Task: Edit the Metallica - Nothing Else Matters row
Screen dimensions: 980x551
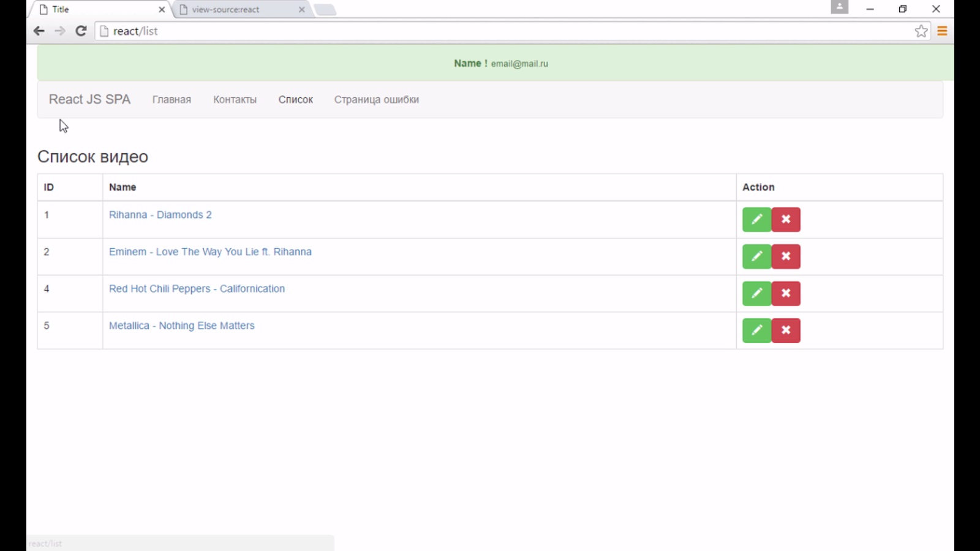Action: point(756,331)
